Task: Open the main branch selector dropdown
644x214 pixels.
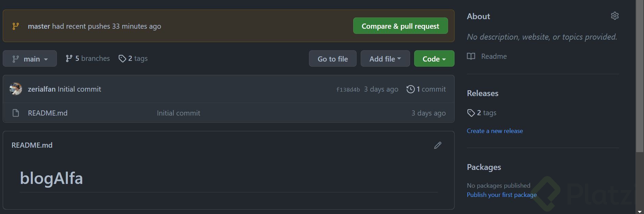Action: coord(30,59)
